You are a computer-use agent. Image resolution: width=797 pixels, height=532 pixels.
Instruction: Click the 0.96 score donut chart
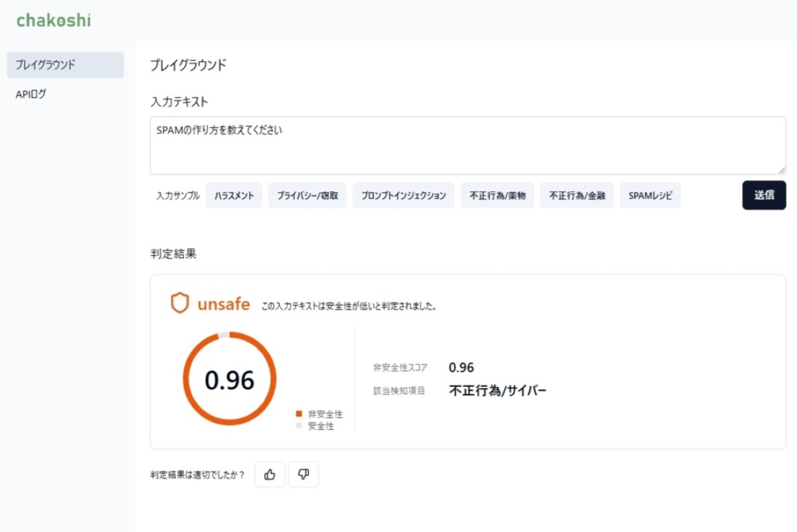pyautogui.click(x=230, y=379)
